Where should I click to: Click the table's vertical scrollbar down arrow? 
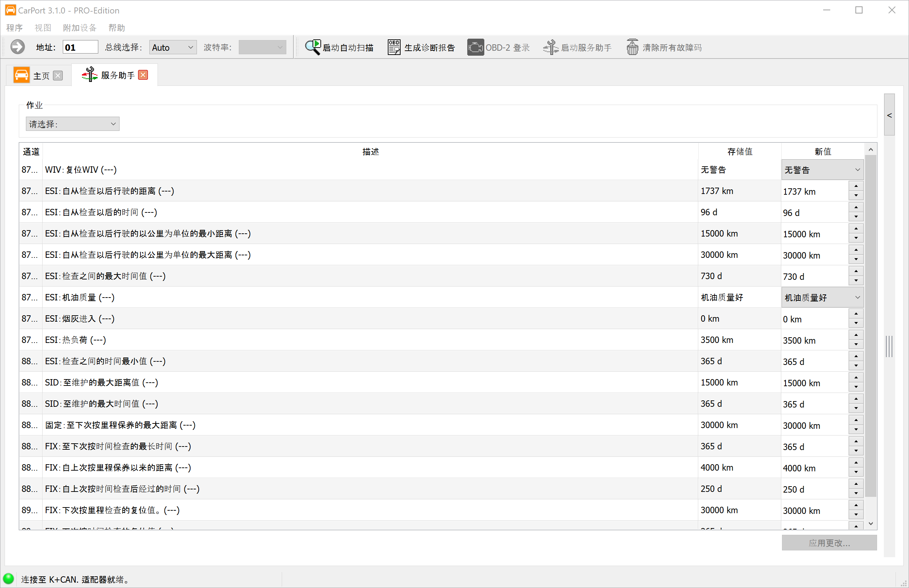pyautogui.click(x=871, y=523)
